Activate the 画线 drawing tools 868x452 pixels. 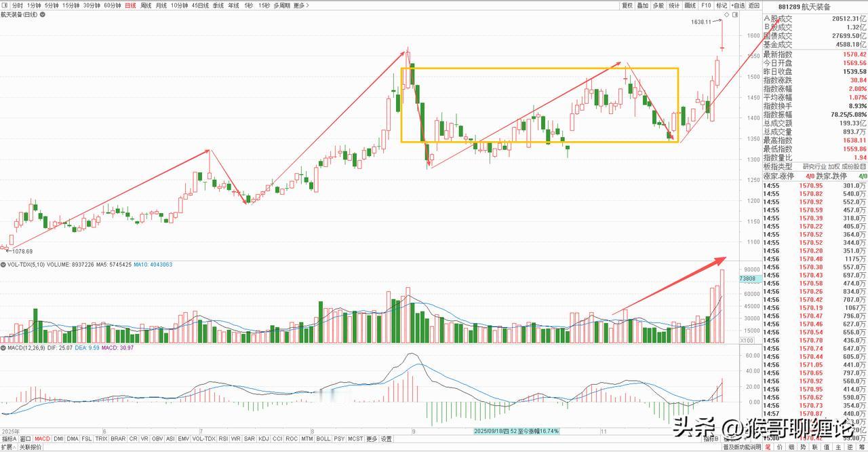tap(690, 5)
